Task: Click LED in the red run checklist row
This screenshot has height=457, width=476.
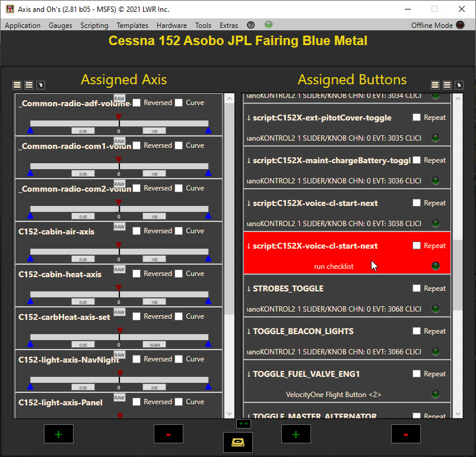Action: (436, 266)
